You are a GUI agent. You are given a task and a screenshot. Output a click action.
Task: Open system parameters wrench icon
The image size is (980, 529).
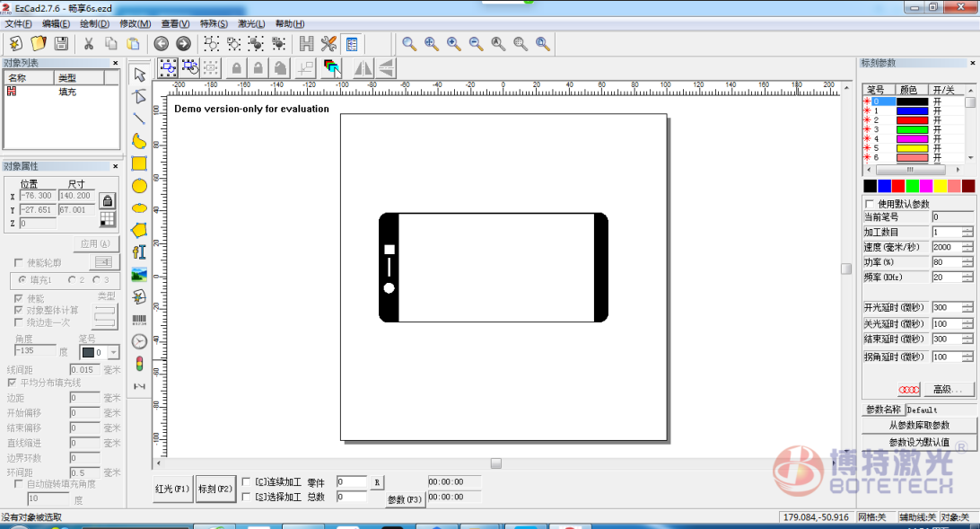(328, 43)
